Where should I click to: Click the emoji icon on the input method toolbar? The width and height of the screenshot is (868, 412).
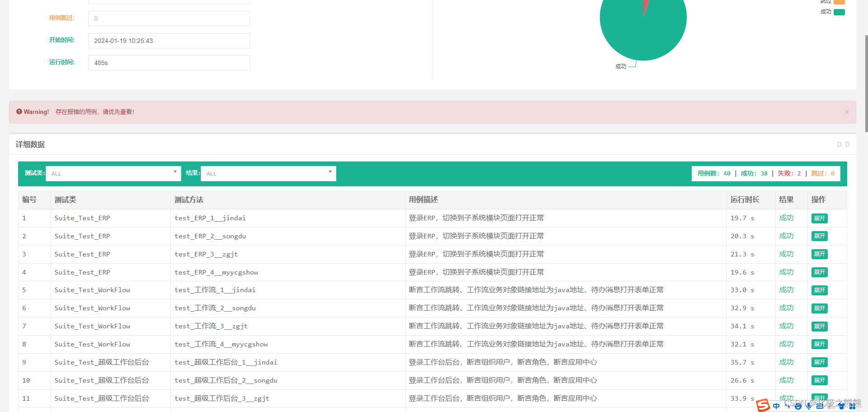point(798,406)
